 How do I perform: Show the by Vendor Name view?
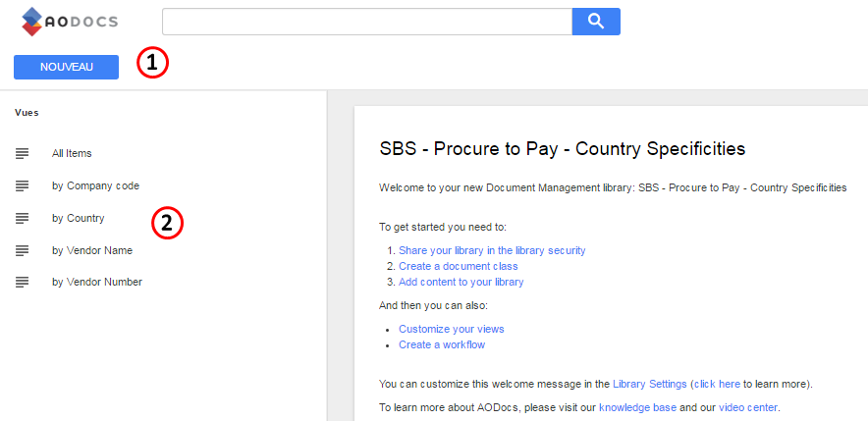91,250
